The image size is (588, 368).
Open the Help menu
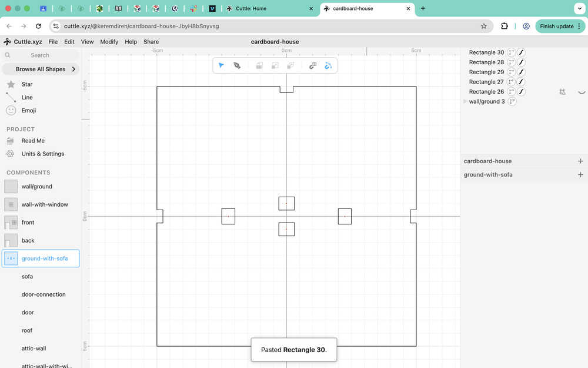(131, 42)
